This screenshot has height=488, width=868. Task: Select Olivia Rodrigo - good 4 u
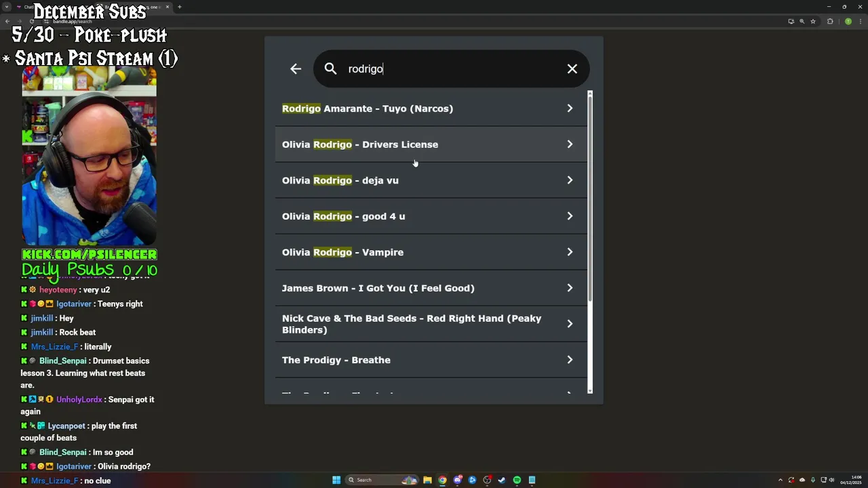(x=431, y=216)
